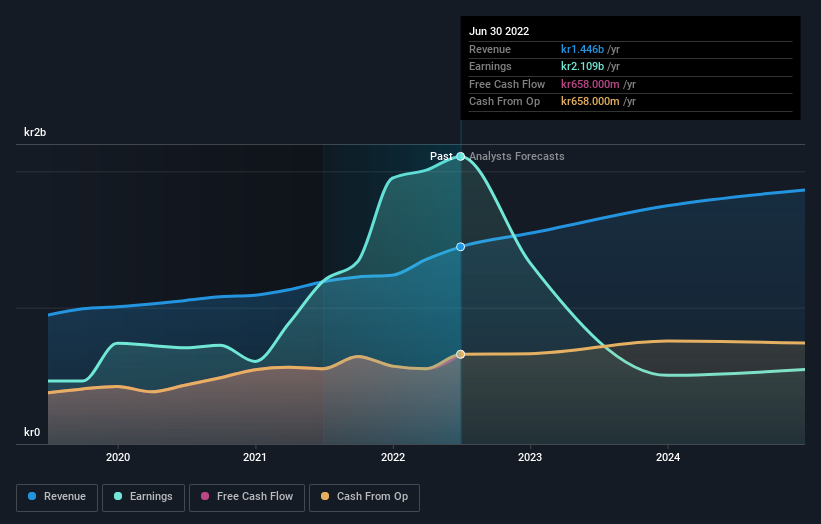Click the kr2b y-axis label
The width and height of the screenshot is (821, 524).
pyautogui.click(x=35, y=132)
